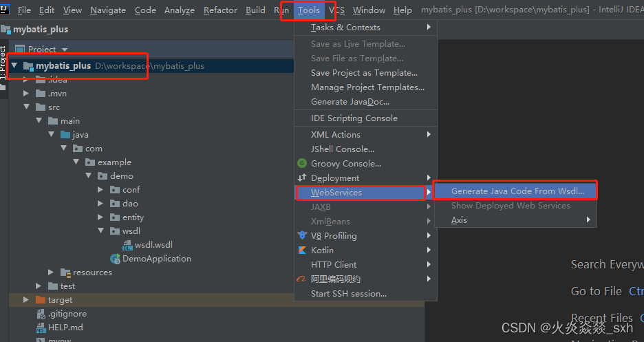Expand the test folder
The height and width of the screenshot is (342, 644).
[39, 286]
